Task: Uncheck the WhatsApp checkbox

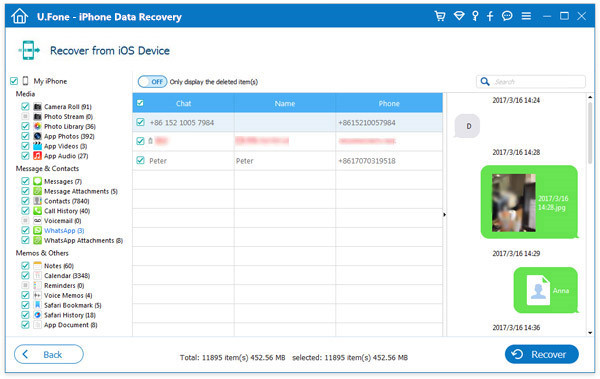Action: point(25,230)
